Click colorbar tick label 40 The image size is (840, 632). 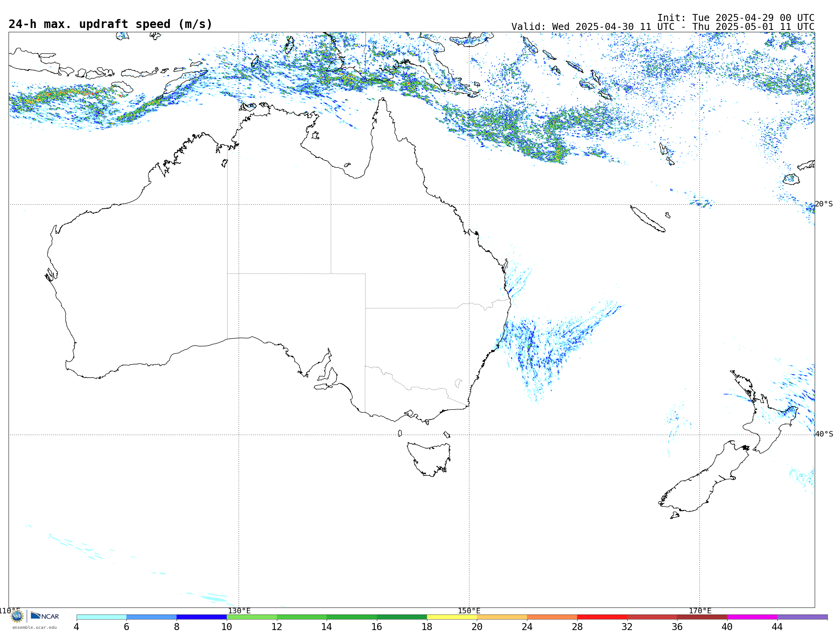(727, 627)
